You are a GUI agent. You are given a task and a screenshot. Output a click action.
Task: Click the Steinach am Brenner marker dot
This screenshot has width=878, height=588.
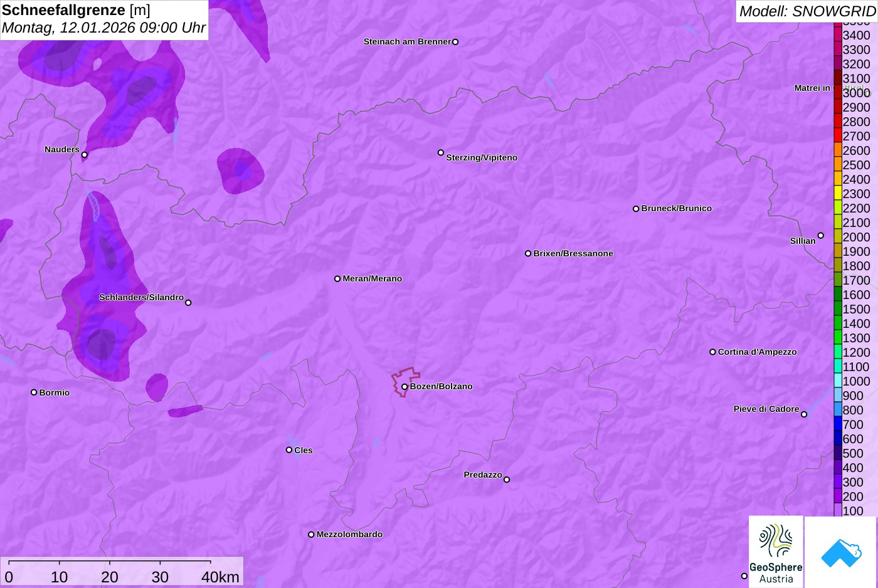455,42
